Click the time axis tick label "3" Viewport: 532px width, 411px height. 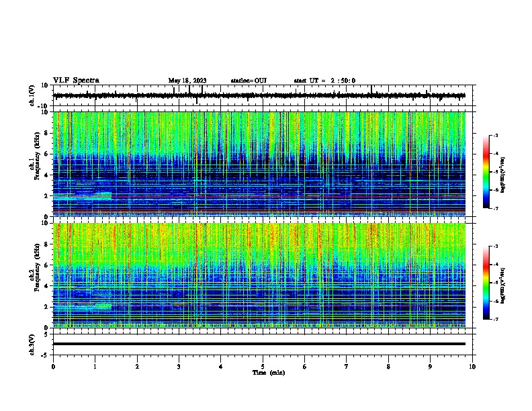(x=179, y=367)
